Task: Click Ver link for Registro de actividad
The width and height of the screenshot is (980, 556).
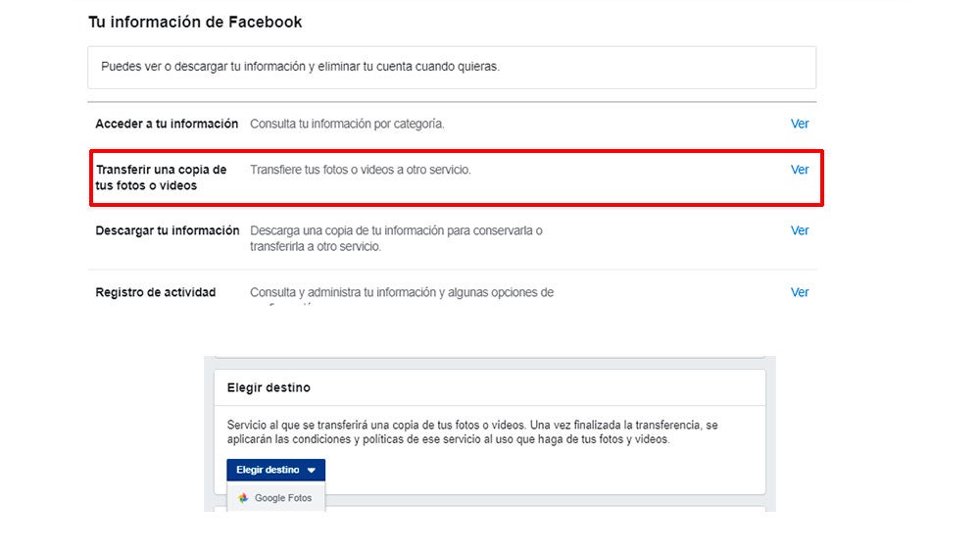Action: [800, 292]
